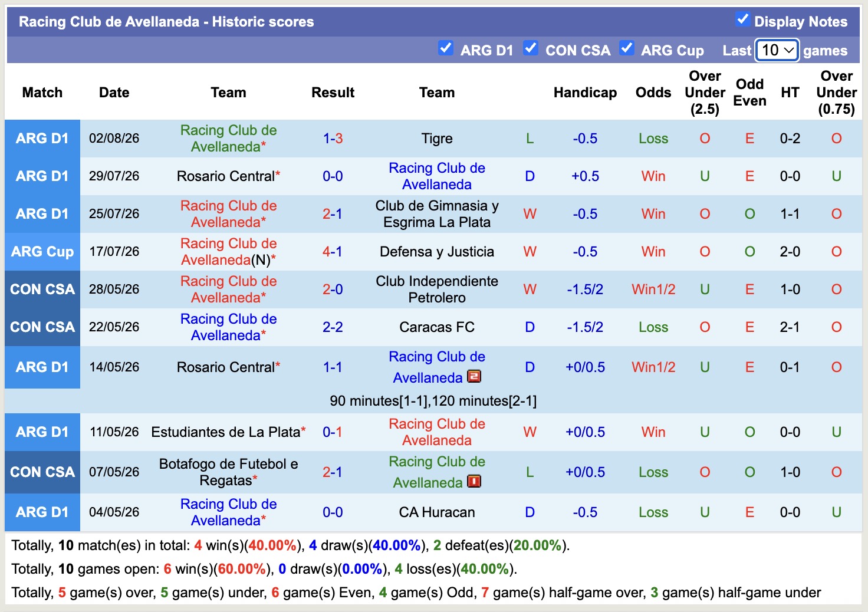The width and height of the screenshot is (868, 612).
Task: Open Estudiantes de La Plata team link
Action: tap(226, 432)
